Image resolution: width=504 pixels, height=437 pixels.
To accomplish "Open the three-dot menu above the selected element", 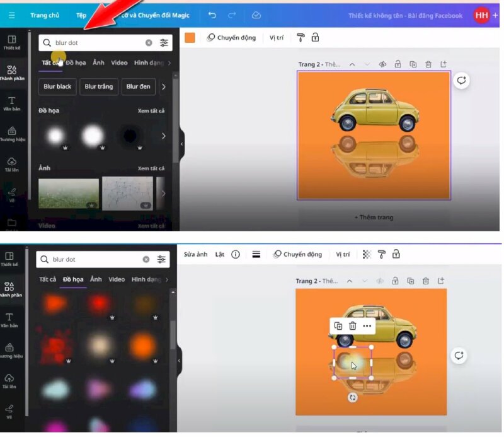I will coord(367,325).
